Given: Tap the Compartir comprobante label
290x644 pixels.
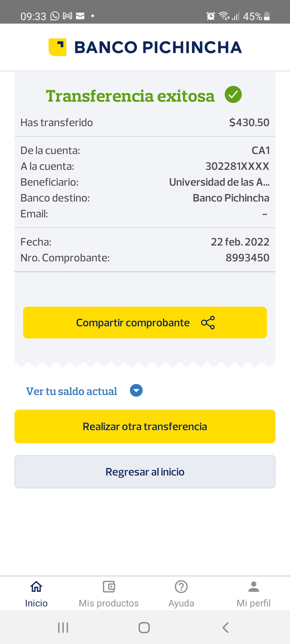Looking at the screenshot, I should point(133,323).
